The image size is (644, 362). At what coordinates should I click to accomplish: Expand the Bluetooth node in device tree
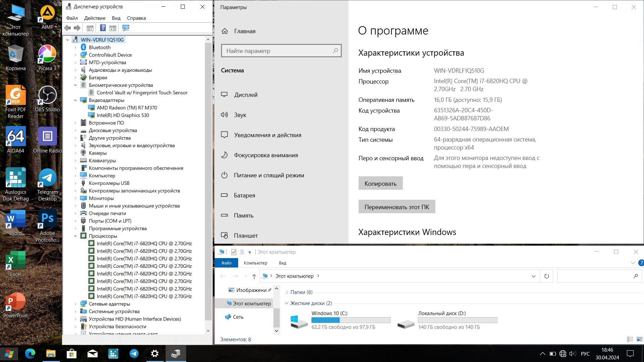75,48
